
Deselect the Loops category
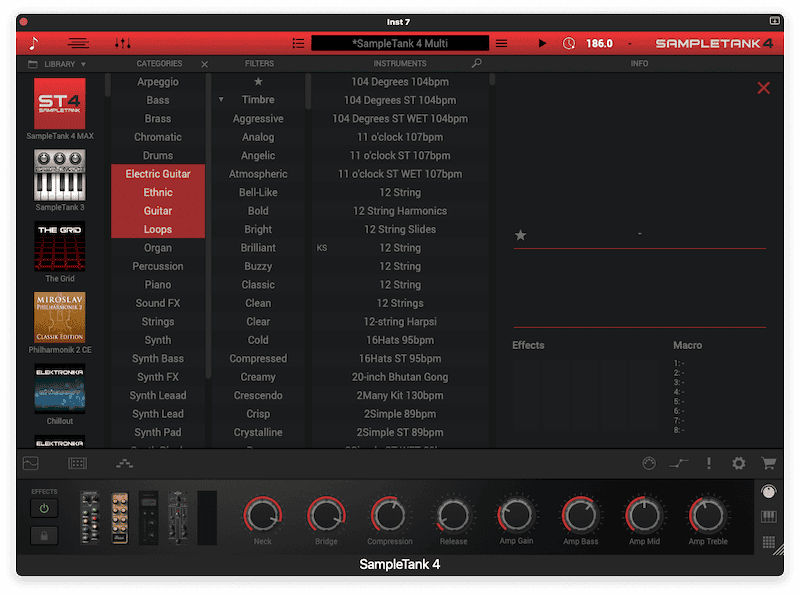coord(158,229)
